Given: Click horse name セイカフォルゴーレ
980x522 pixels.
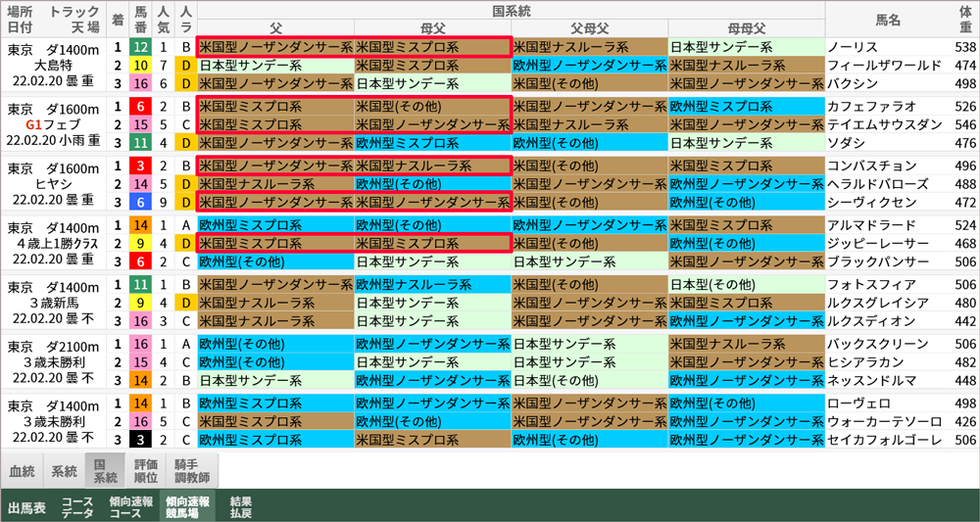Looking at the screenshot, I should click(884, 440).
